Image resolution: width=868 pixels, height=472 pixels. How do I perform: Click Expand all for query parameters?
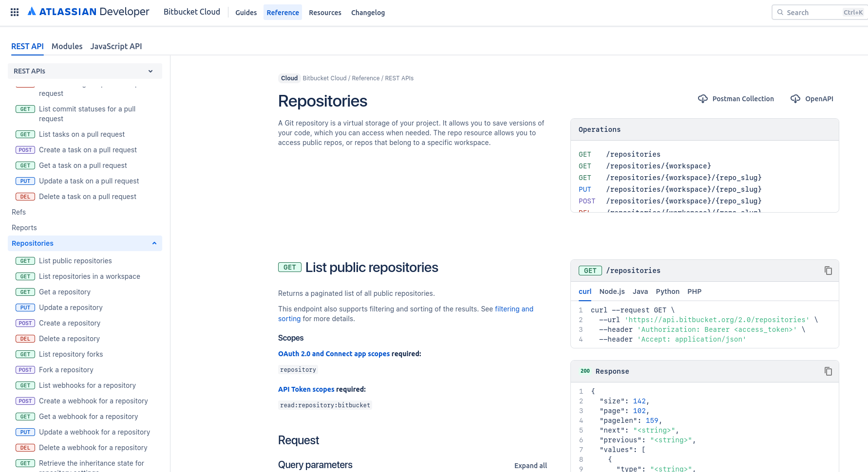[530, 466]
